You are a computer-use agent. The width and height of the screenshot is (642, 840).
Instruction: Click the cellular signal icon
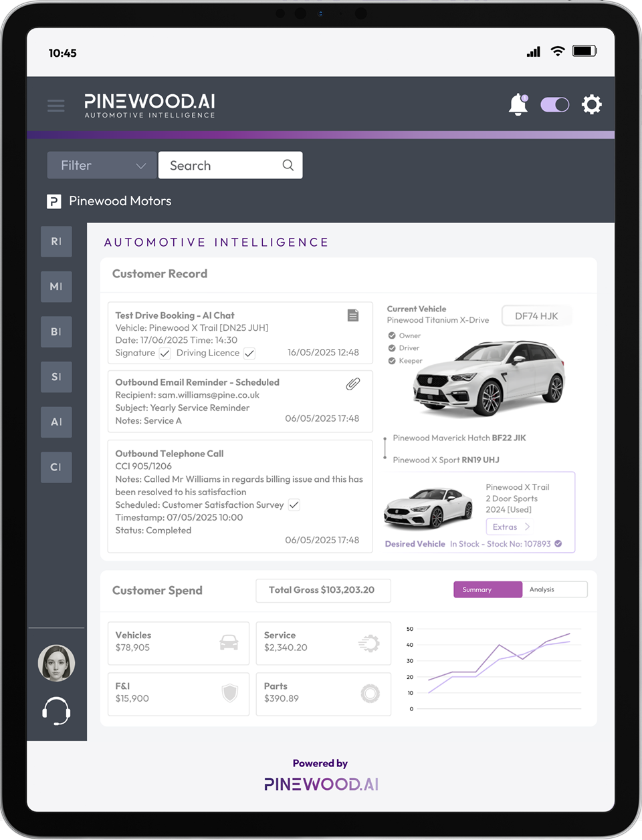pyautogui.click(x=534, y=51)
